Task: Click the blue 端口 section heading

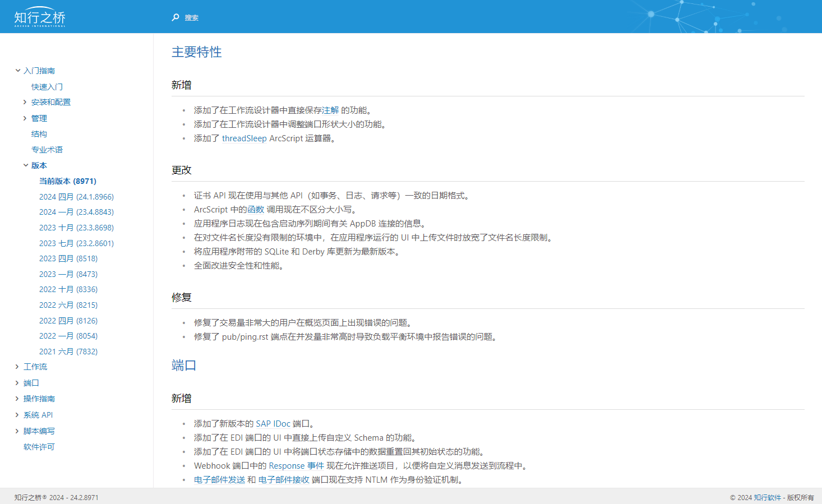Action: (x=184, y=366)
